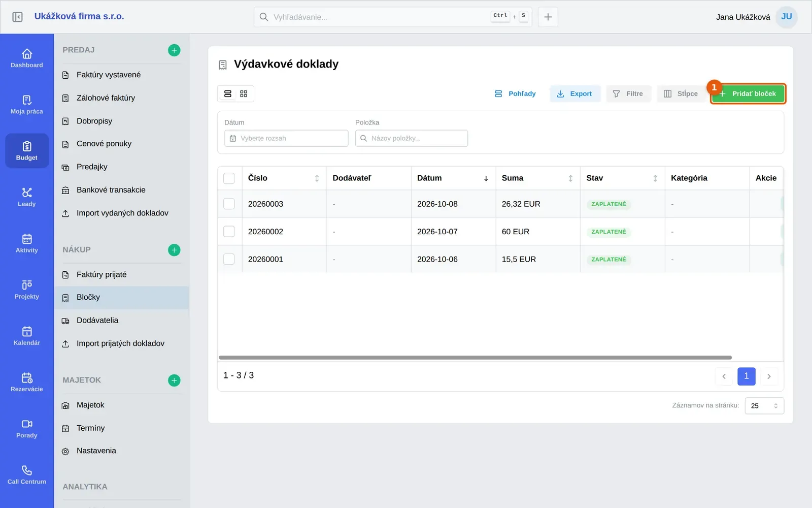Open the Pohľady views button
The image size is (812, 508).
point(515,94)
